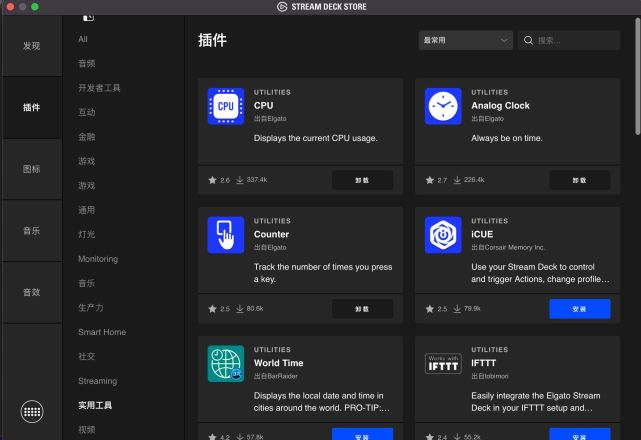Click the download icon on iCUE card
The width and height of the screenshot is (641, 440).
[x=457, y=309]
